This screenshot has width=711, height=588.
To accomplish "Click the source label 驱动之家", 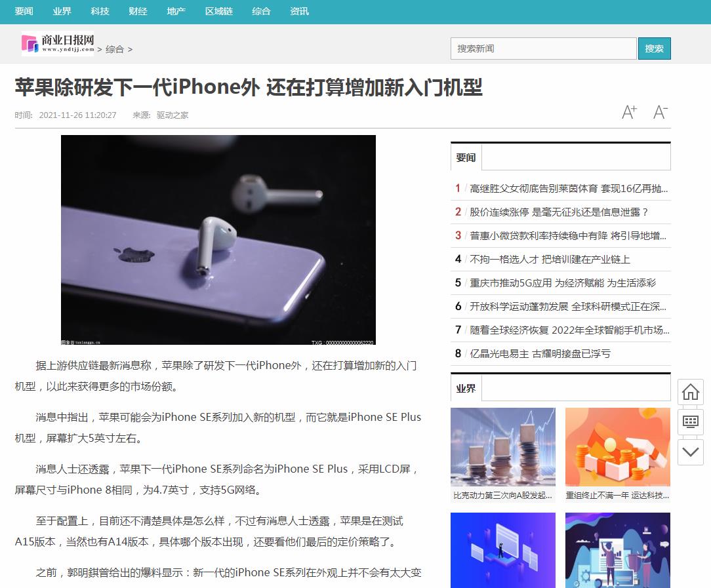I will 173,115.
